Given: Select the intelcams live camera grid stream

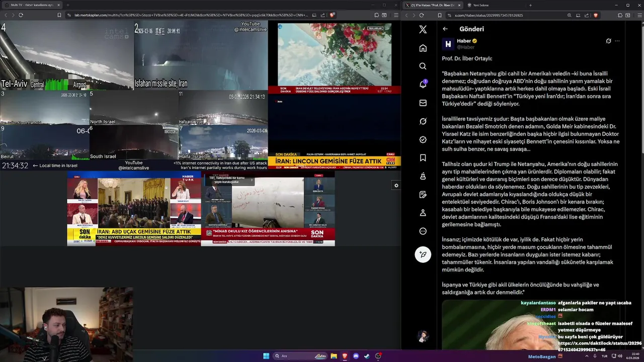Looking at the screenshot, I should pos(134,96).
